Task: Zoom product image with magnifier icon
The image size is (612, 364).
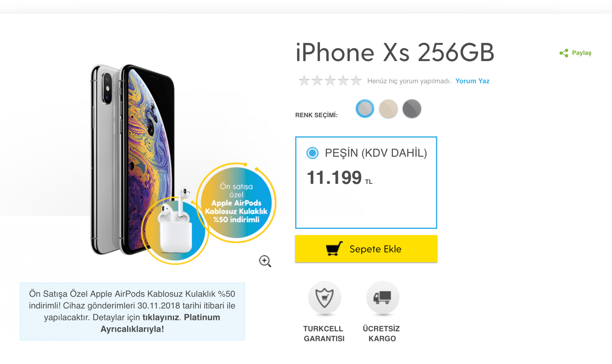Action: (x=265, y=261)
